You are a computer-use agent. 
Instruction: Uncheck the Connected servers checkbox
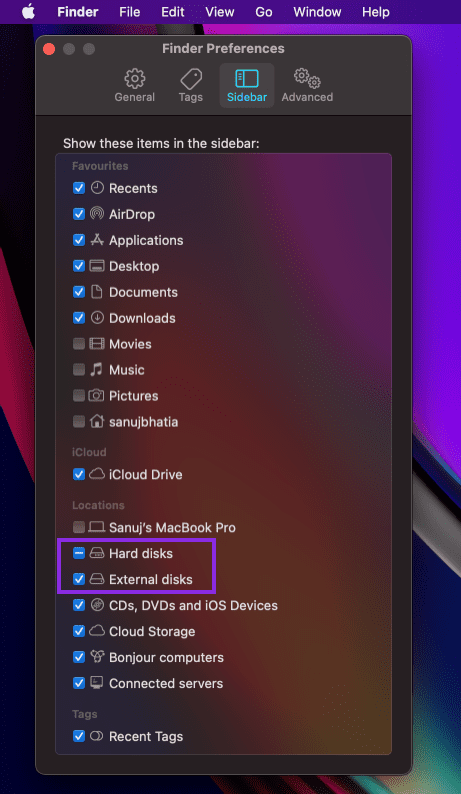(79, 683)
